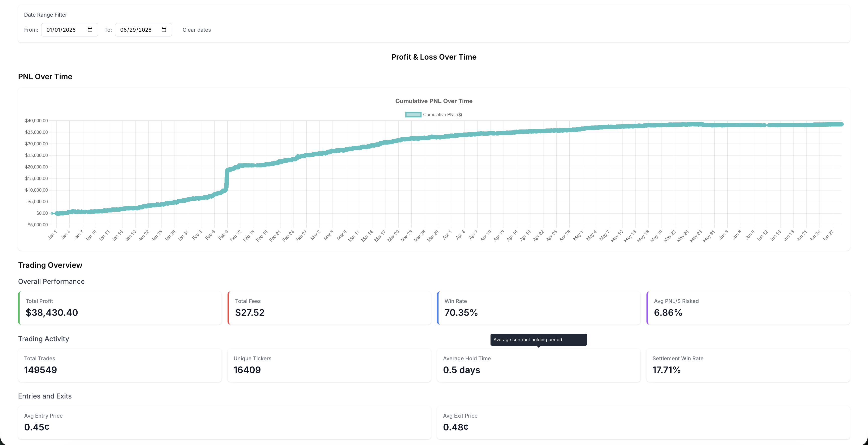Click the $0.00 y-axis label

click(42, 213)
